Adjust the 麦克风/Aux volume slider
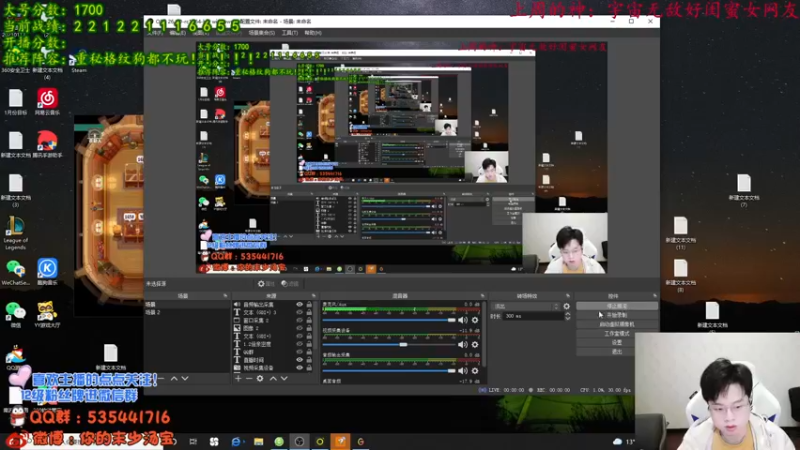This screenshot has height=450, width=800. (389, 320)
